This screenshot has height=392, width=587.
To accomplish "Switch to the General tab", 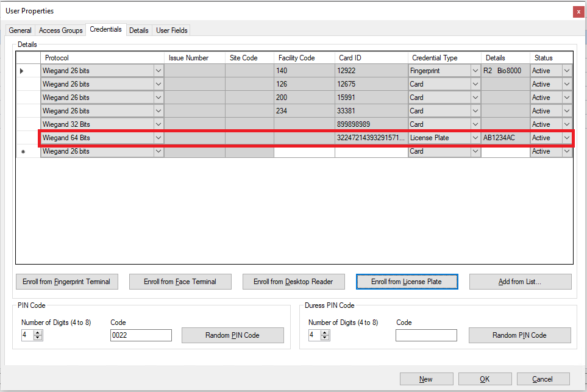I will (x=20, y=30).
